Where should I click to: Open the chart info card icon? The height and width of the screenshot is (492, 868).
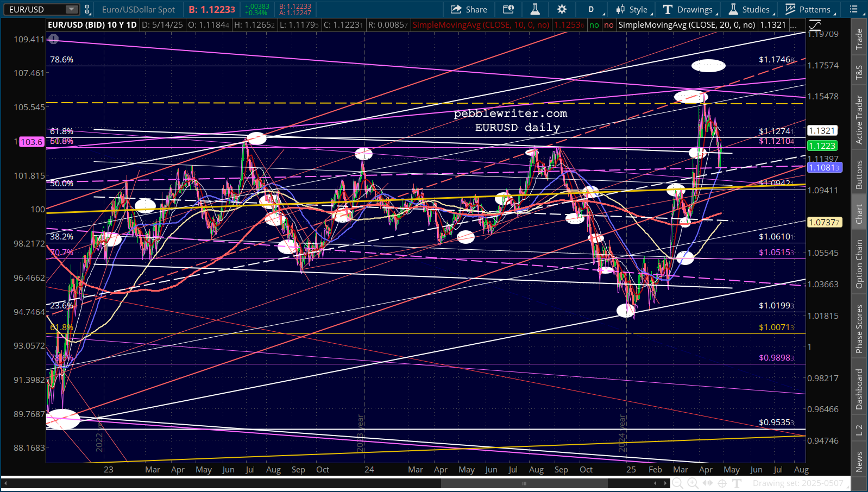(508, 9)
